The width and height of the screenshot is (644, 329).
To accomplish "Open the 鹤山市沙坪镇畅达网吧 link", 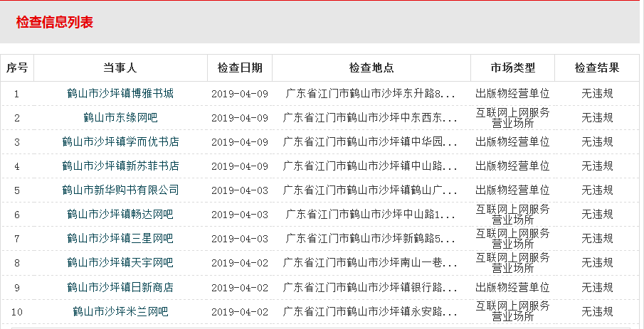I will tap(120, 214).
